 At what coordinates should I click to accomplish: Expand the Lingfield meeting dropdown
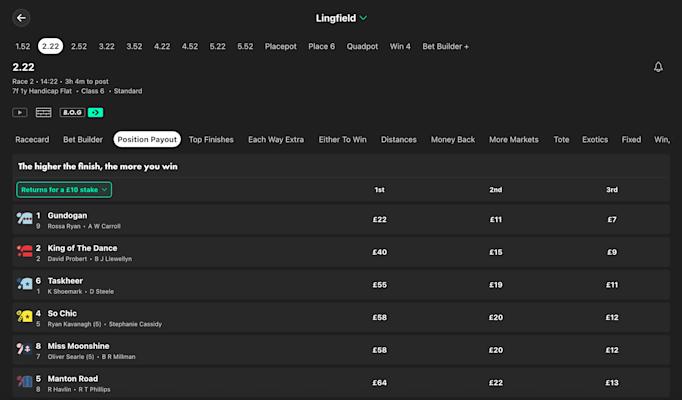click(341, 18)
